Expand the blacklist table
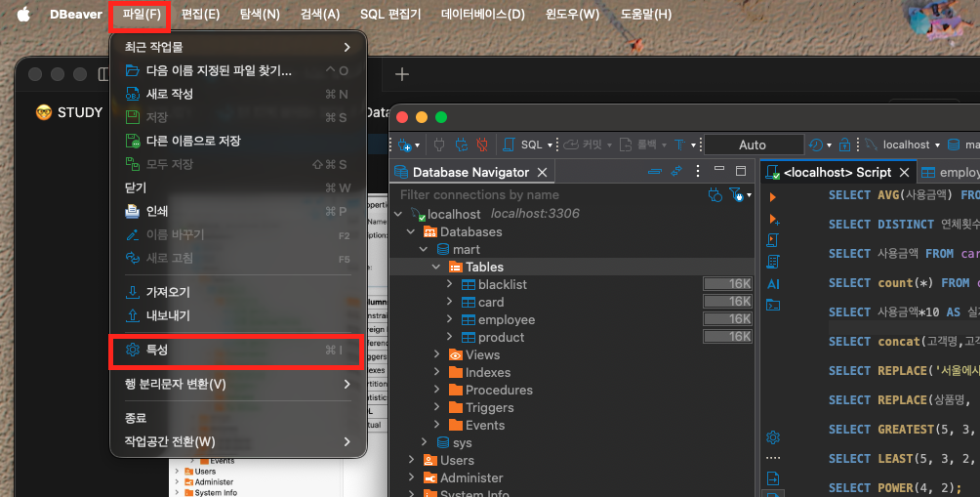The width and height of the screenshot is (980, 497). pyautogui.click(x=449, y=284)
